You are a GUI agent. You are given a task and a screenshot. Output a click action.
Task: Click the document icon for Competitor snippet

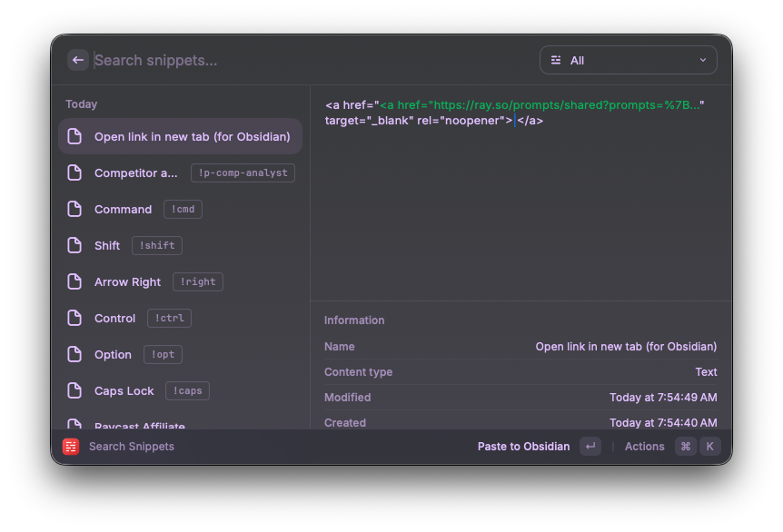coord(75,172)
